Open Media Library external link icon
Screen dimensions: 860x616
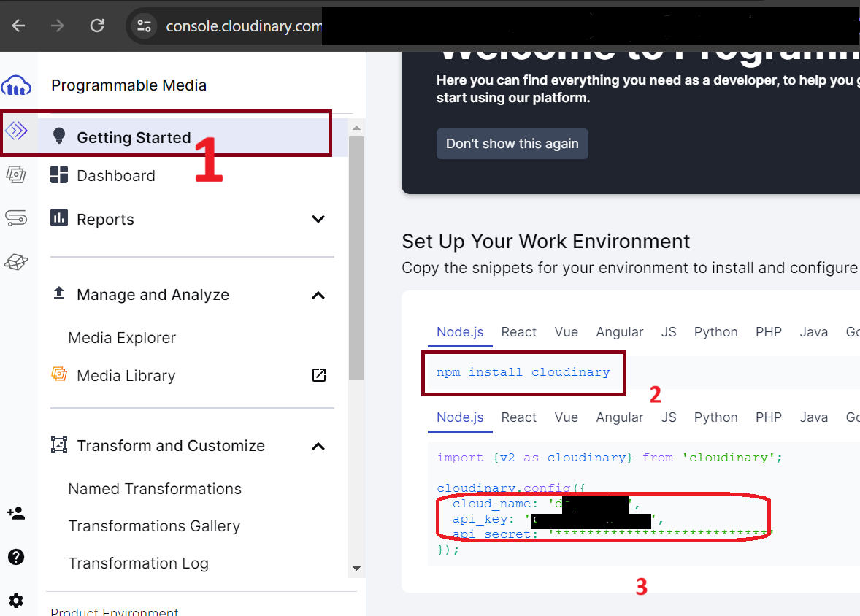click(319, 375)
